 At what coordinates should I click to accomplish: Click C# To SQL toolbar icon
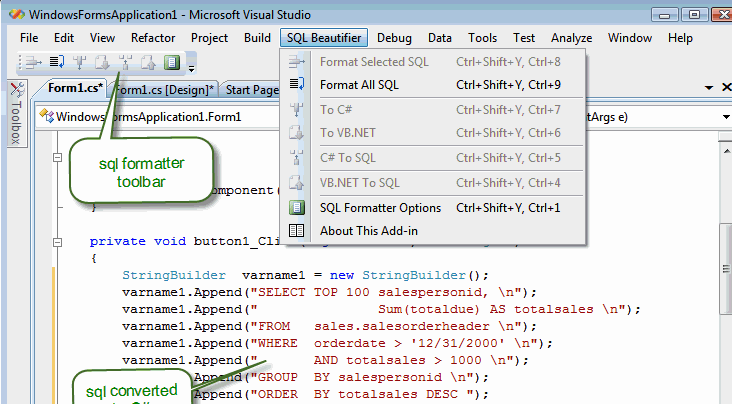125,62
